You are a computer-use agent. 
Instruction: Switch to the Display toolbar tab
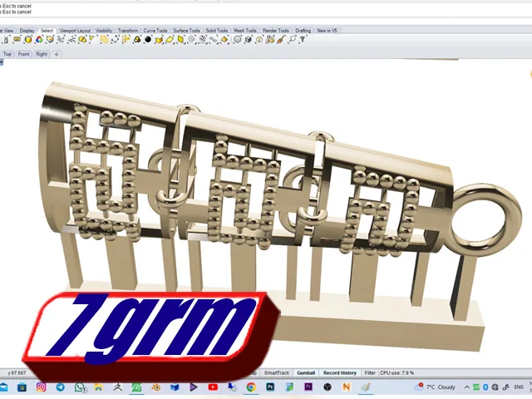pyautogui.click(x=27, y=31)
